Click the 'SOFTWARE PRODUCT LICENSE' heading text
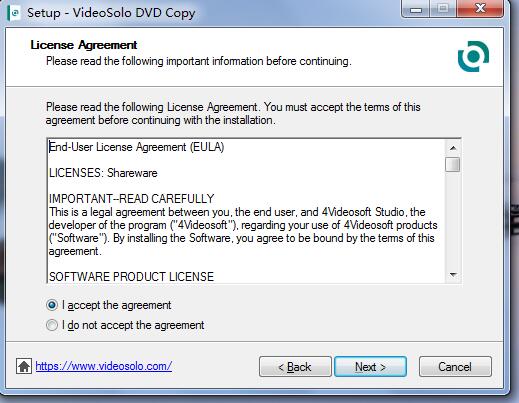 click(131, 277)
